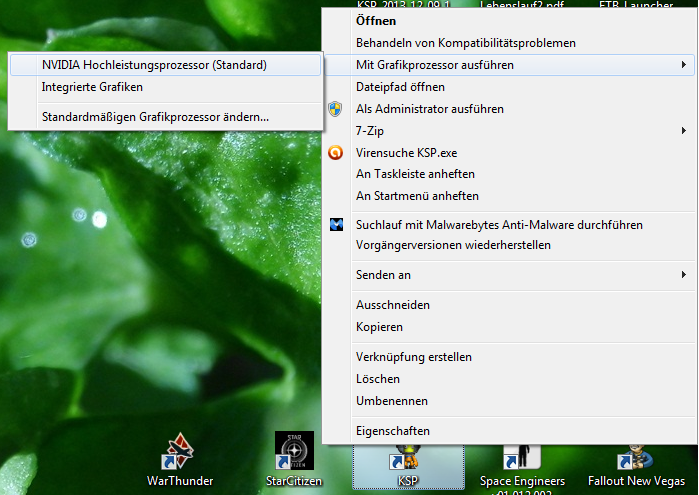This screenshot has height=495, width=699.
Task: Select Integrierte Grafiken option
Action: point(92,87)
